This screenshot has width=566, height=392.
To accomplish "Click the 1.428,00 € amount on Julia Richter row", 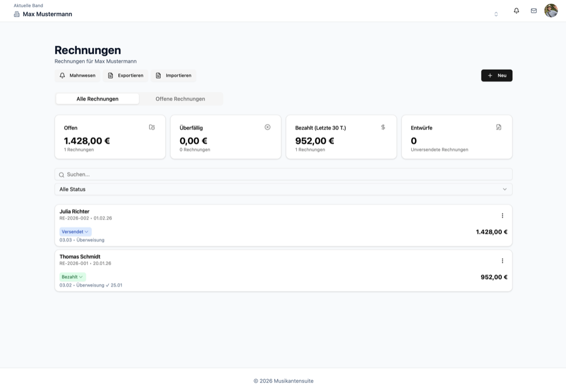I will [x=491, y=232].
